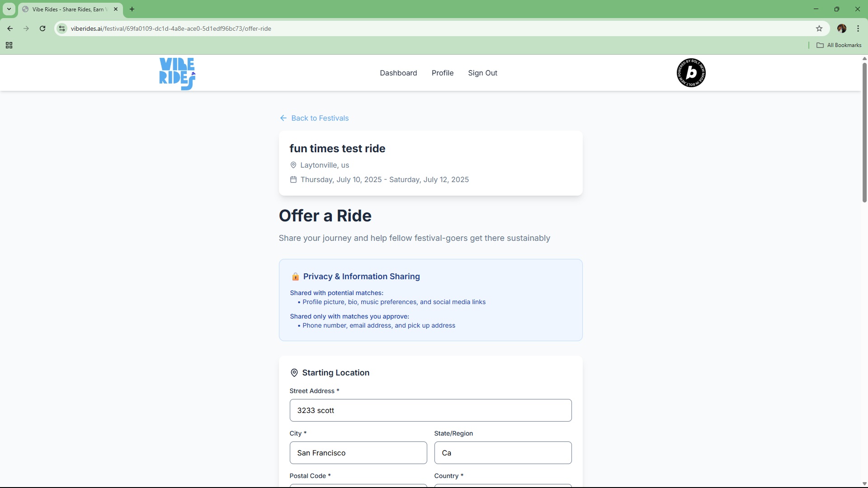The height and width of the screenshot is (488, 868).
Task: Go to Dashboard in the navigation
Action: (398, 73)
